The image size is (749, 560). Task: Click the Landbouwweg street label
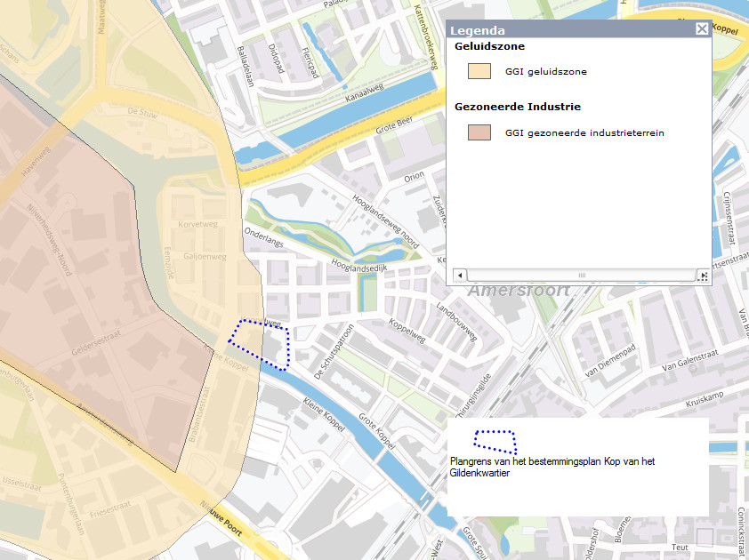(x=456, y=321)
